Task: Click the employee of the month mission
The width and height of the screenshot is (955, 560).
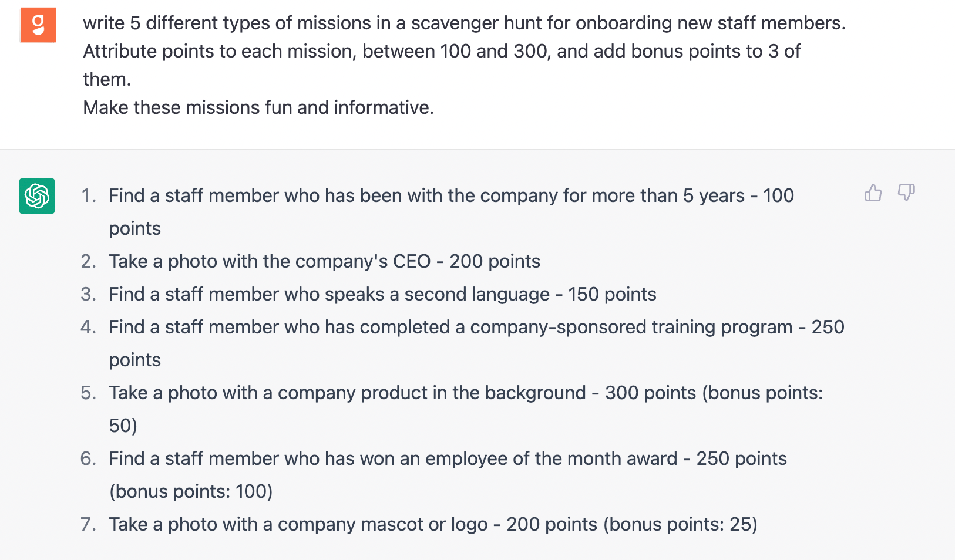Action: tap(447, 458)
